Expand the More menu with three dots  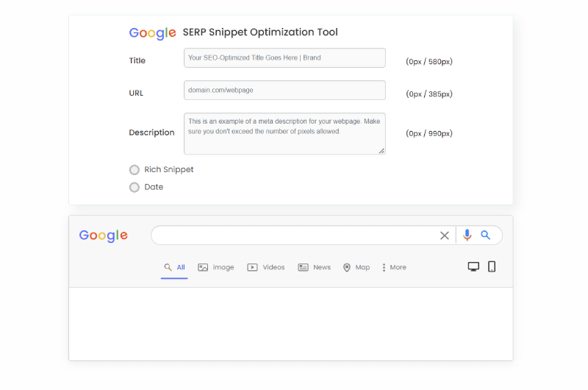(x=394, y=267)
